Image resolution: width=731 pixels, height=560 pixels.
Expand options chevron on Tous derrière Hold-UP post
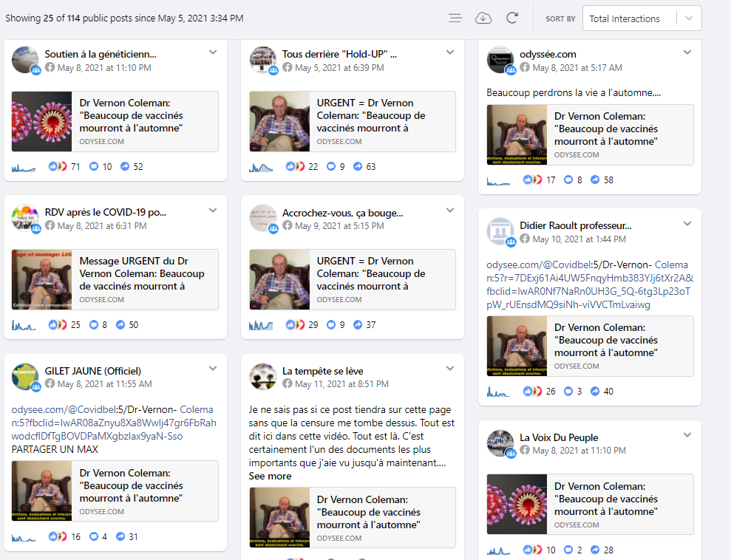(x=450, y=52)
